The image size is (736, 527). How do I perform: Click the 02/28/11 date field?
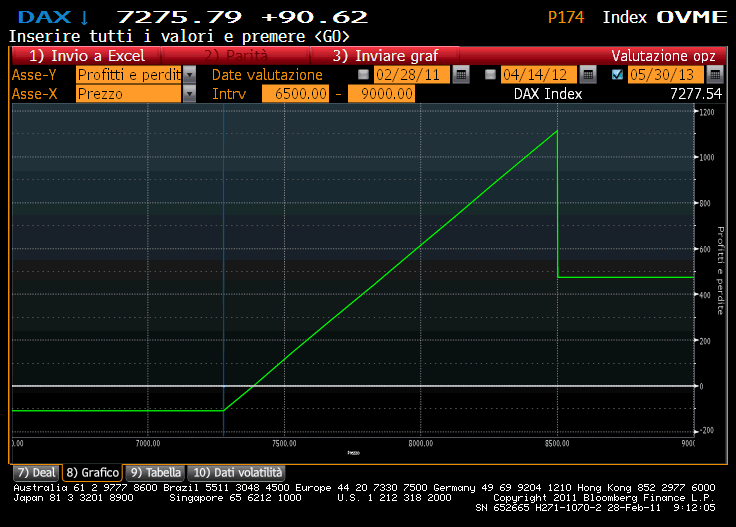coord(412,75)
